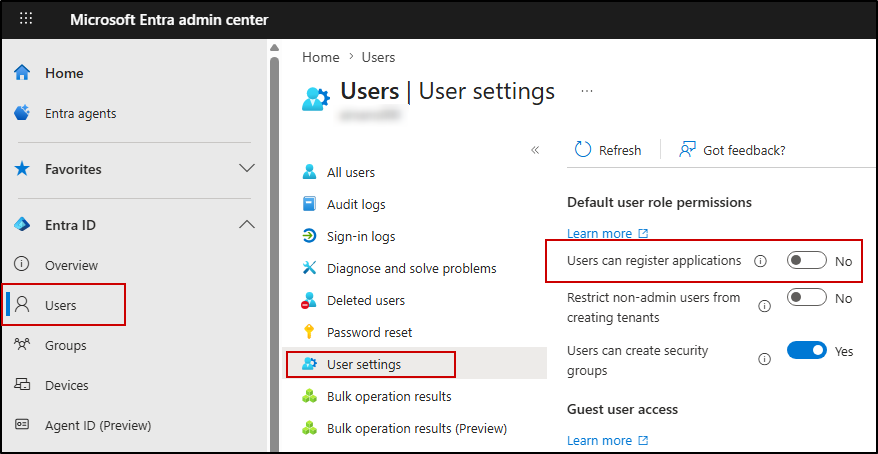Image resolution: width=878 pixels, height=454 pixels.
Task: Open All users page
Action: (351, 172)
